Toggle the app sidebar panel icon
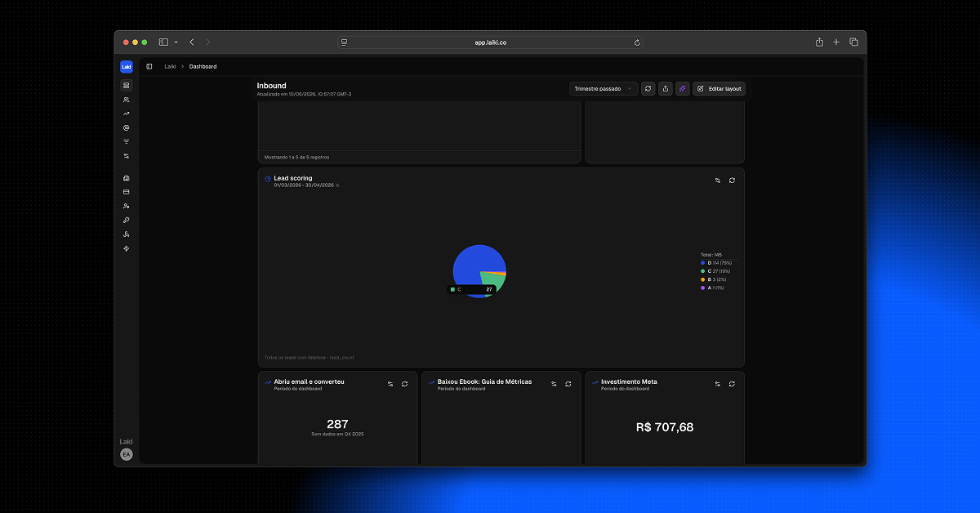This screenshot has height=513, width=980. (x=149, y=66)
